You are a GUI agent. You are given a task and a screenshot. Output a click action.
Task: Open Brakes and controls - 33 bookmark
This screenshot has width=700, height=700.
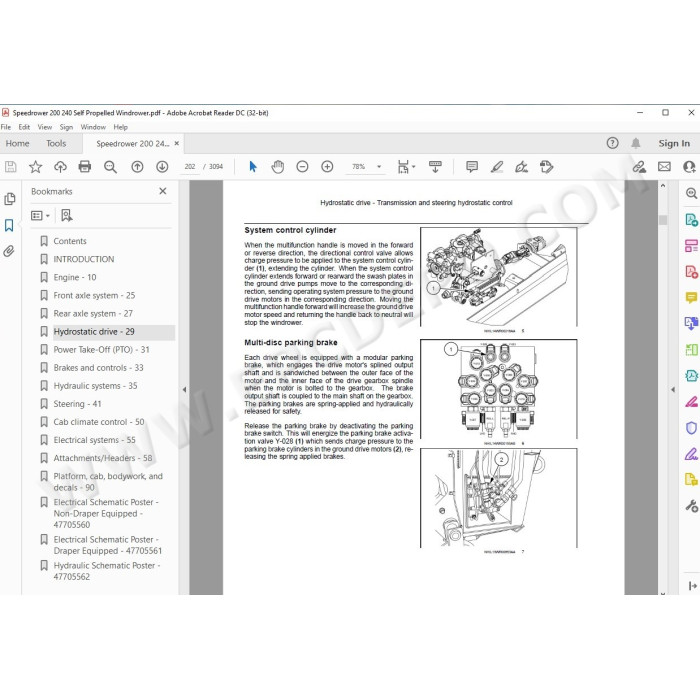98,368
